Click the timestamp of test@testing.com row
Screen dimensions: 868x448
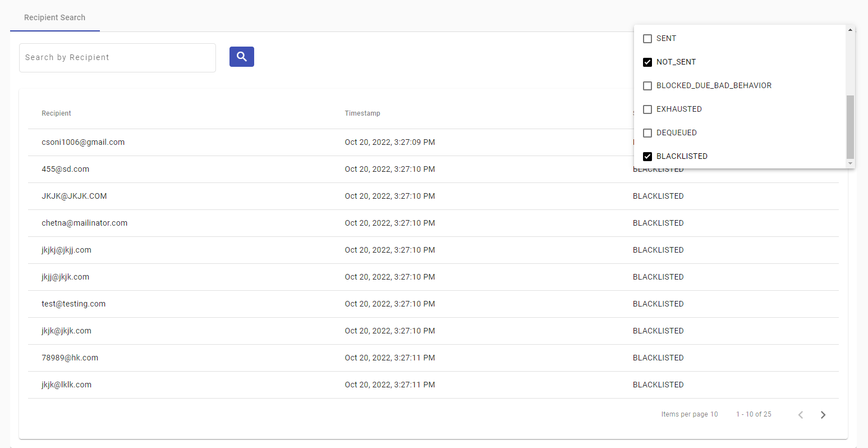[x=390, y=304]
